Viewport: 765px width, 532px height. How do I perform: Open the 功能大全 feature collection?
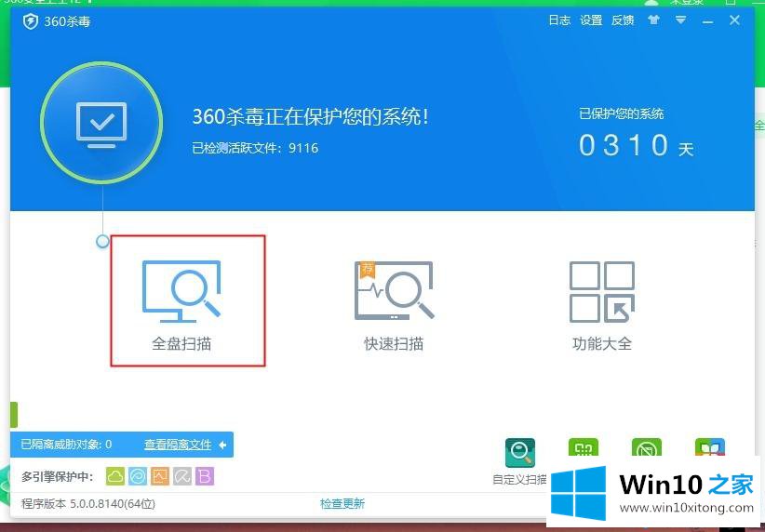[602, 305]
